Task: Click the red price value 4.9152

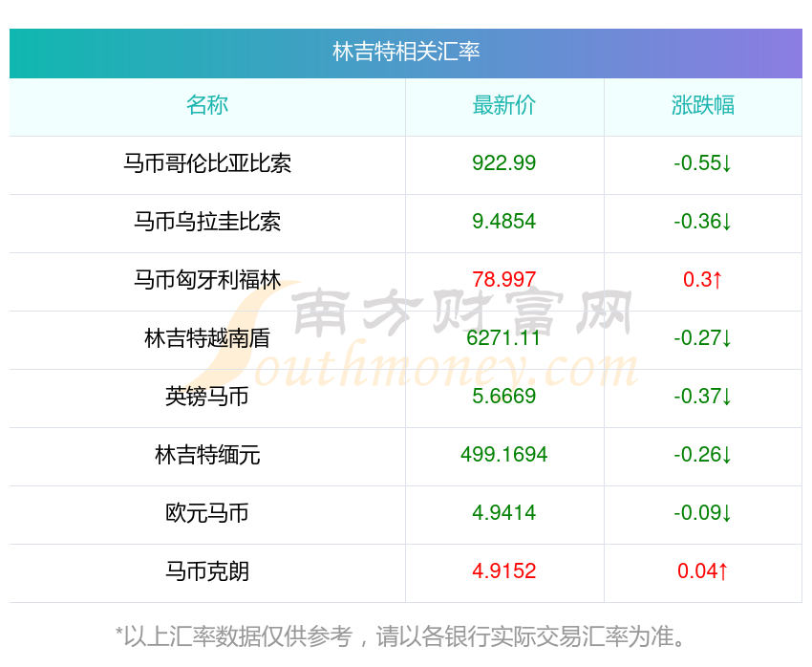Action: coord(503,571)
